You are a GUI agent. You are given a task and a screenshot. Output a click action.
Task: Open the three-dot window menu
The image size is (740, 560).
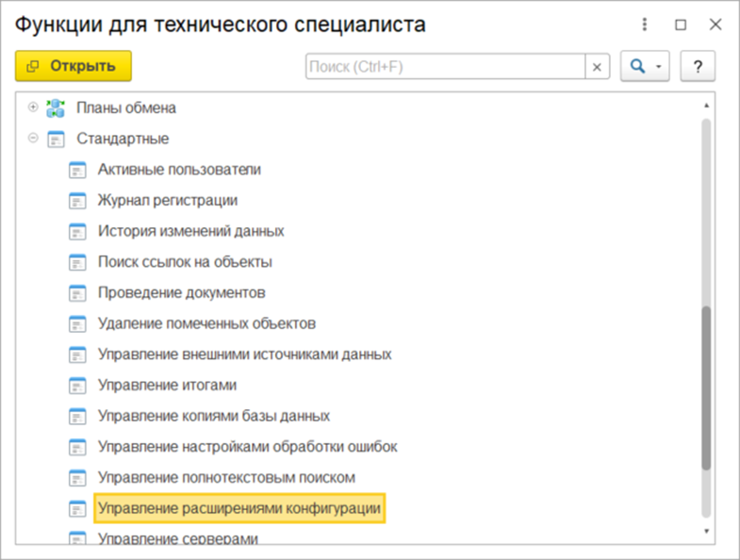645,25
